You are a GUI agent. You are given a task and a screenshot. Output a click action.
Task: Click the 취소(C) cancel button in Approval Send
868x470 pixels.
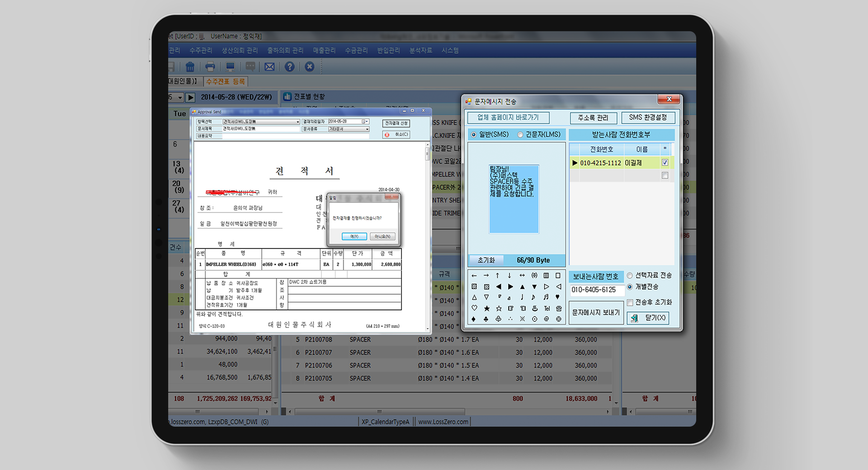tap(396, 135)
